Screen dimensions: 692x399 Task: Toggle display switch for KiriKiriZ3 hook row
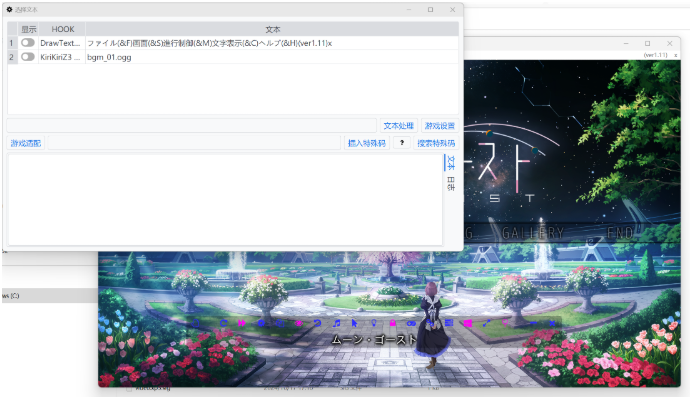pyautogui.click(x=28, y=57)
